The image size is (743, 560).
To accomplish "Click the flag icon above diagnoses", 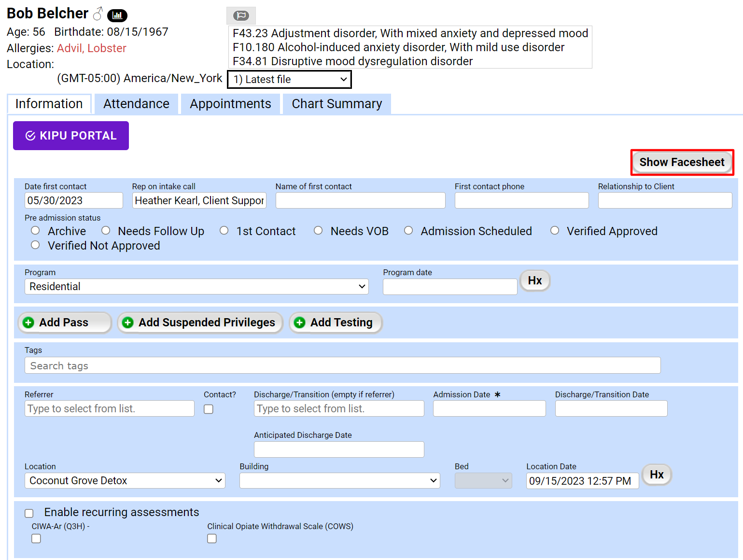I will (x=240, y=15).
